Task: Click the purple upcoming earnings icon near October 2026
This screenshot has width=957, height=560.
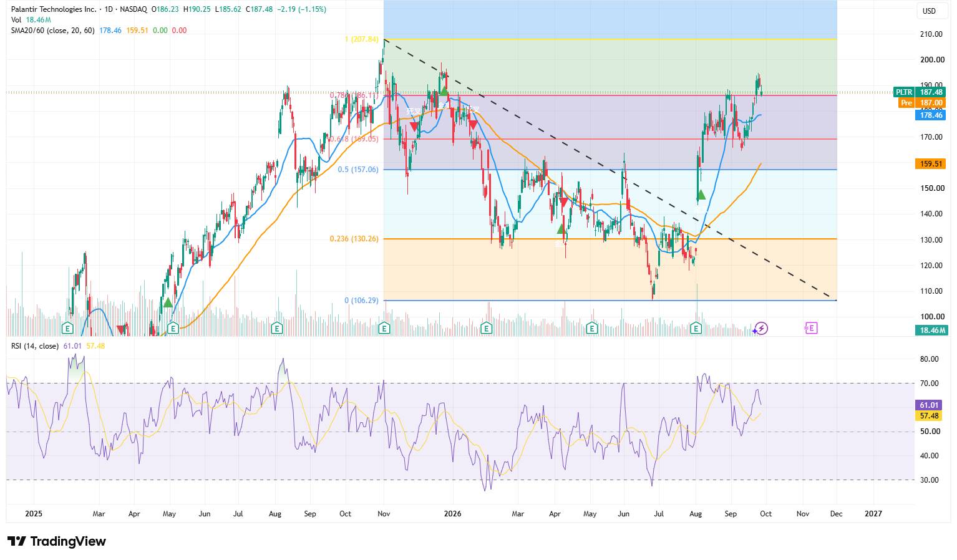Action: tap(810, 328)
